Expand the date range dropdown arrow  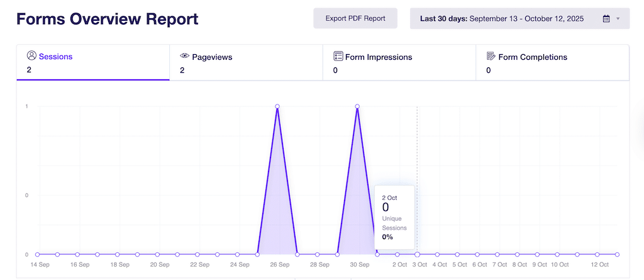pyautogui.click(x=618, y=19)
